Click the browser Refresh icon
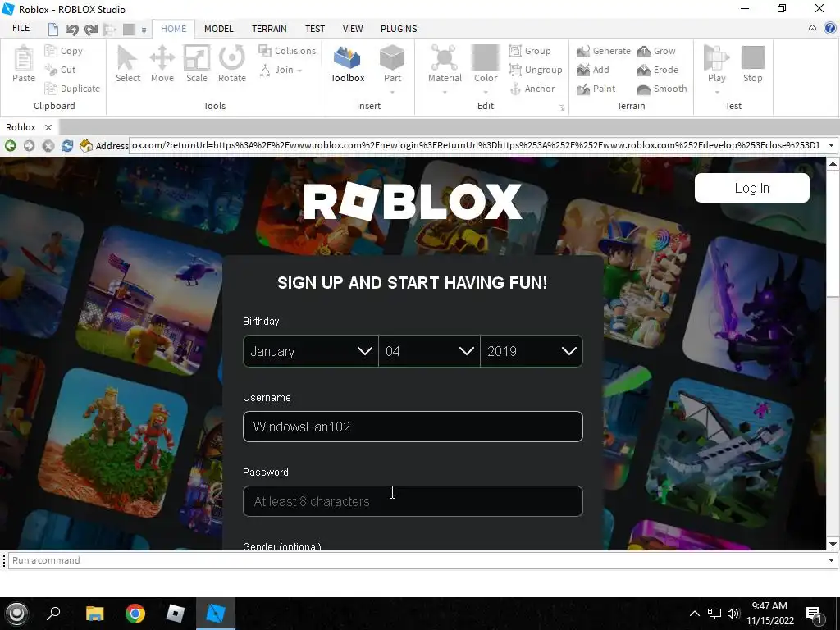The height and width of the screenshot is (630, 840). click(67, 145)
